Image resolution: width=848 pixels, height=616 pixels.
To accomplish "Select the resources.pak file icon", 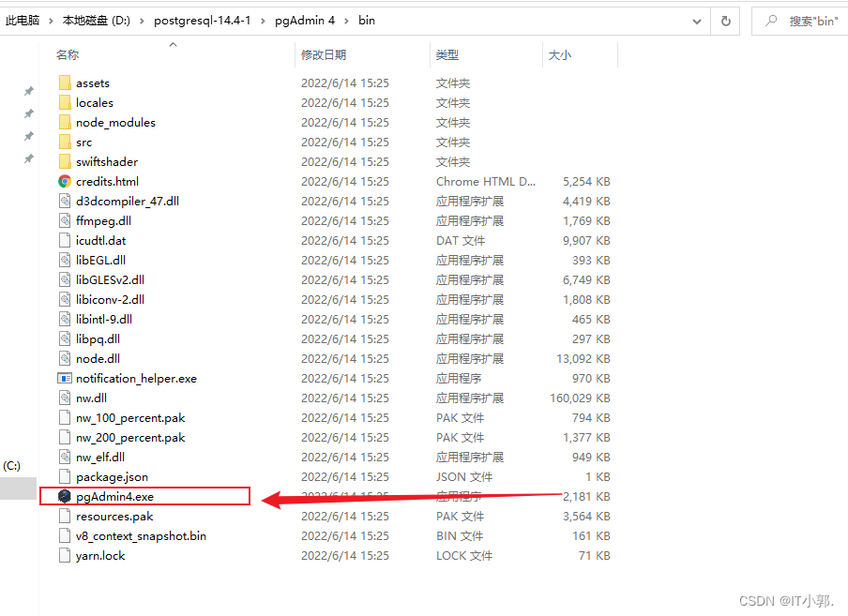I will coord(65,516).
